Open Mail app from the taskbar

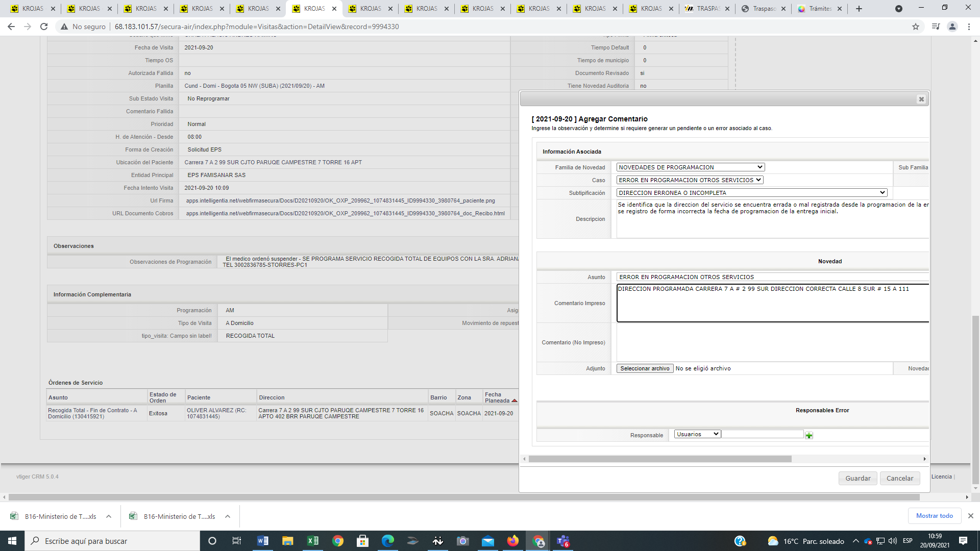(x=488, y=541)
